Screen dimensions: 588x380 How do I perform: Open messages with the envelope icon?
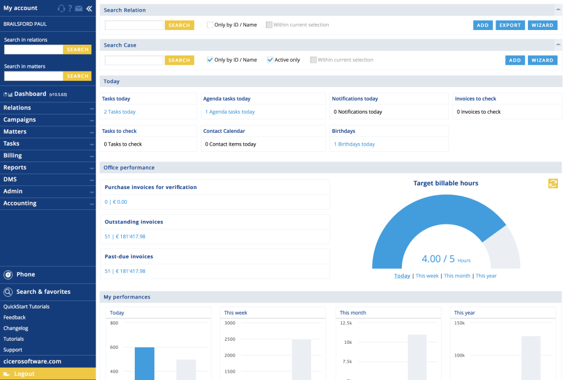click(x=78, y=9)
